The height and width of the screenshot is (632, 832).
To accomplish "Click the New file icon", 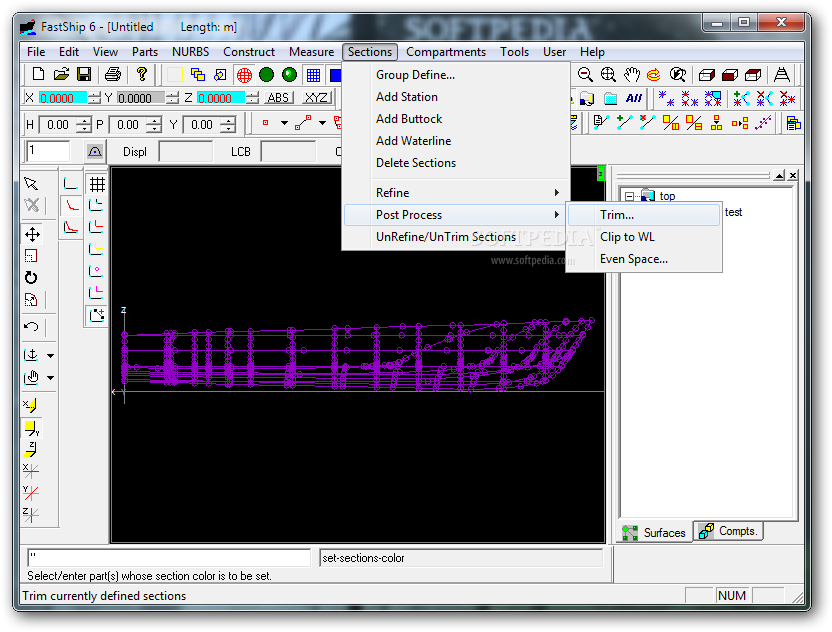I will coord(38,74).
